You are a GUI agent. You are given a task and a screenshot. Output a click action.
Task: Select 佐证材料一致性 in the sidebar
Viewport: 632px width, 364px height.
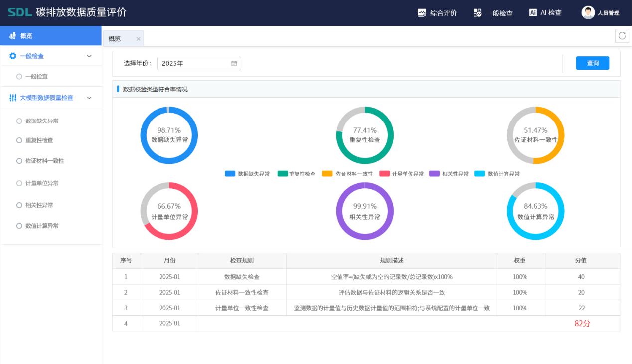43,161
